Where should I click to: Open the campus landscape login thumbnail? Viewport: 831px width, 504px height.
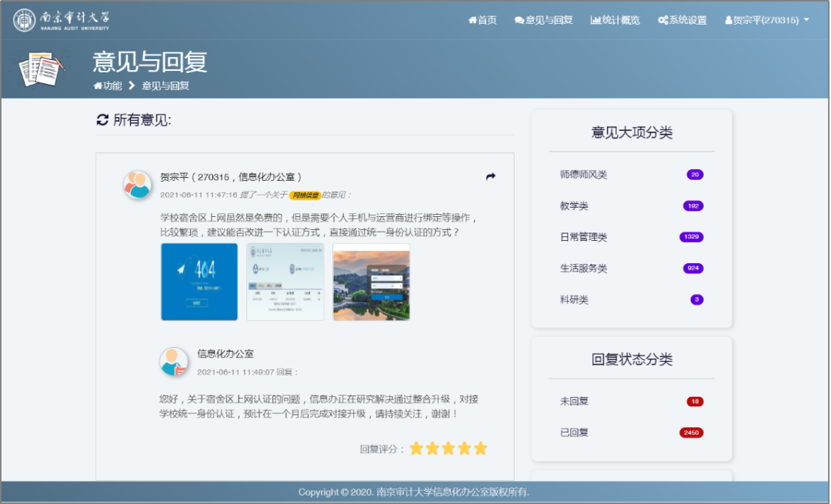click(x=371, y=282)
